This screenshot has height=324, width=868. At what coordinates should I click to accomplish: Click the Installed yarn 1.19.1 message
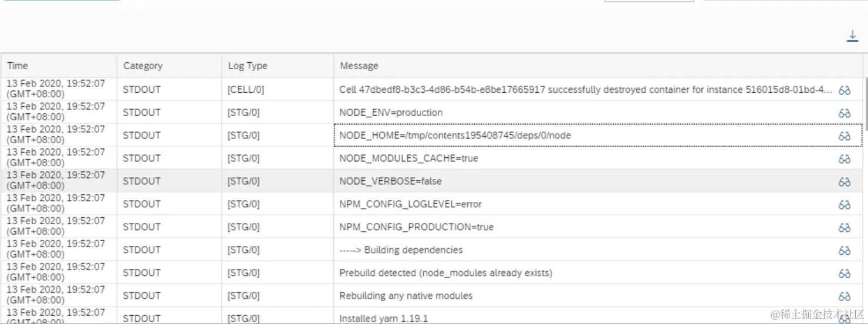(x=383, y=318)
